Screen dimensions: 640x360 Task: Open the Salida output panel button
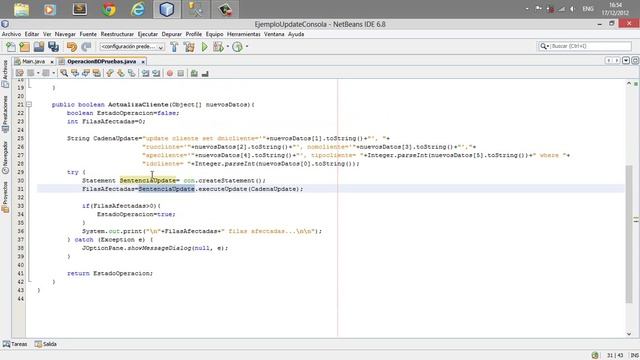46,344
